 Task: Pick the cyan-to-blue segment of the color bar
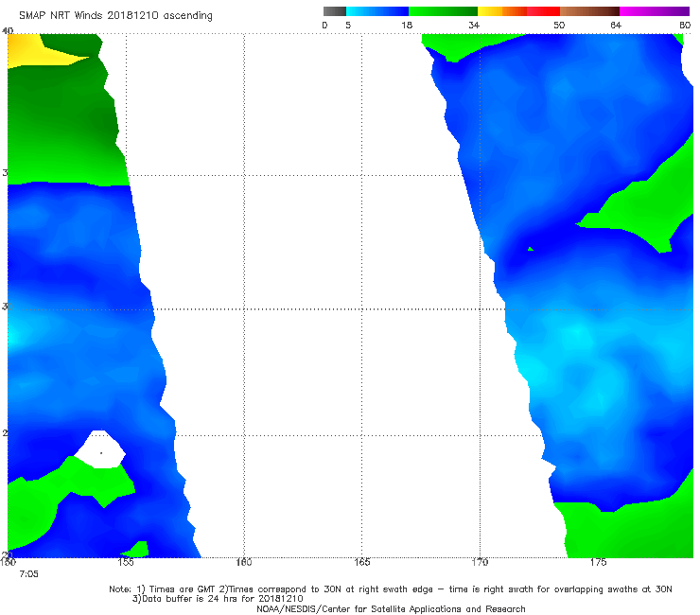point(377,11)
